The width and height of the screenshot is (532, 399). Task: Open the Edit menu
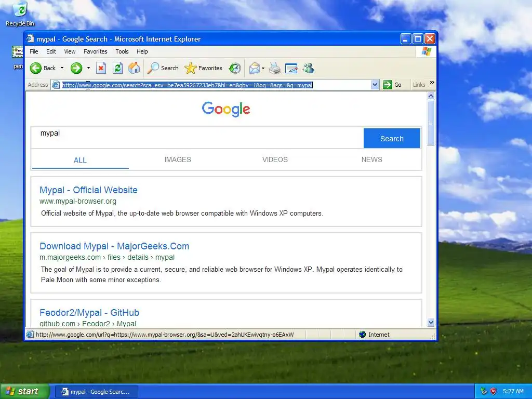click(x=51, y=51)
